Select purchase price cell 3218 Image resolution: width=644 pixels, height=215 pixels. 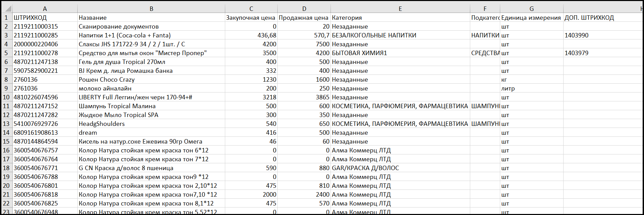click(x=251, y=97)
